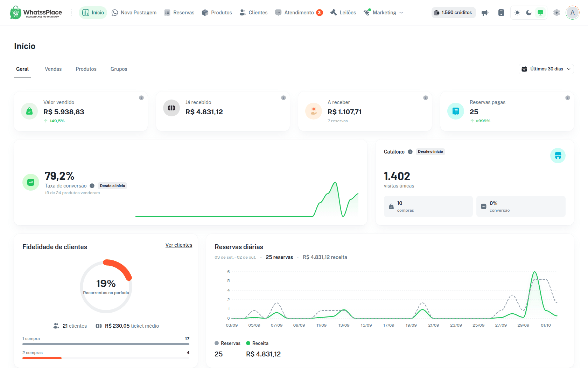The image size is (588, 368).
Task: Click info icon next to Taxa de conversão
Action: [x=92, y=186]
